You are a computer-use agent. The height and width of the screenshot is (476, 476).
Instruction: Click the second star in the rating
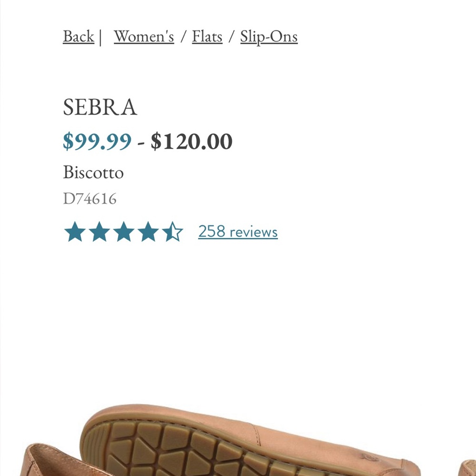[100, 232]
